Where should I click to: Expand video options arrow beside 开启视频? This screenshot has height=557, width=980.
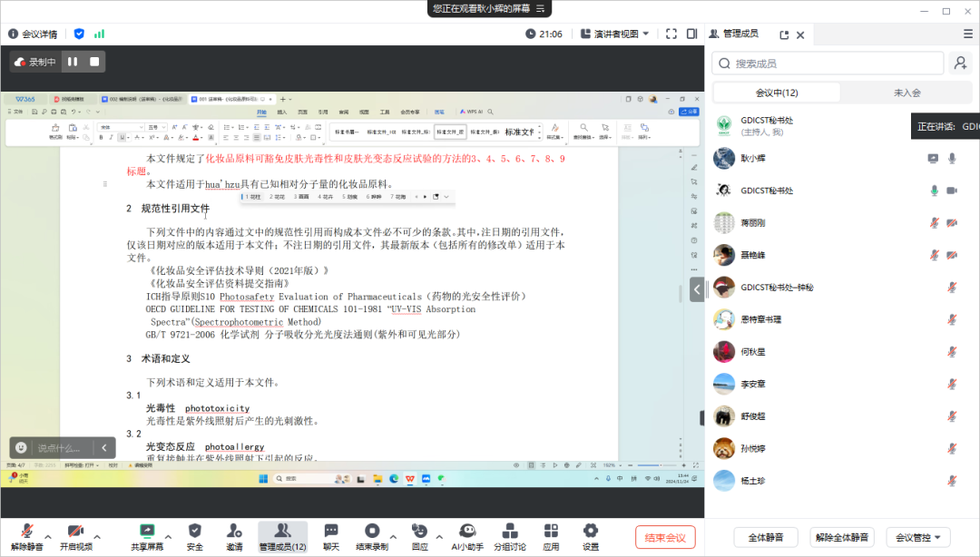coord(97,536)
